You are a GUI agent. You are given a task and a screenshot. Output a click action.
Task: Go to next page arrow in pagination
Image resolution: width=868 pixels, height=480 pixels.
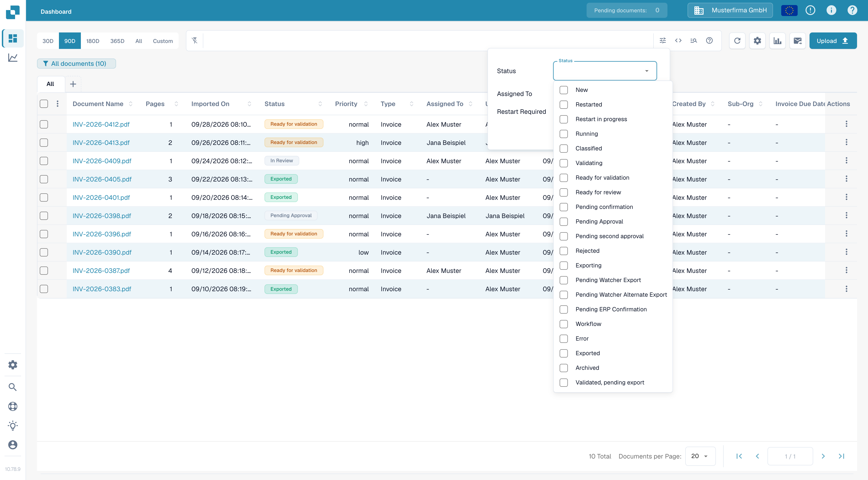click(823, 456)
